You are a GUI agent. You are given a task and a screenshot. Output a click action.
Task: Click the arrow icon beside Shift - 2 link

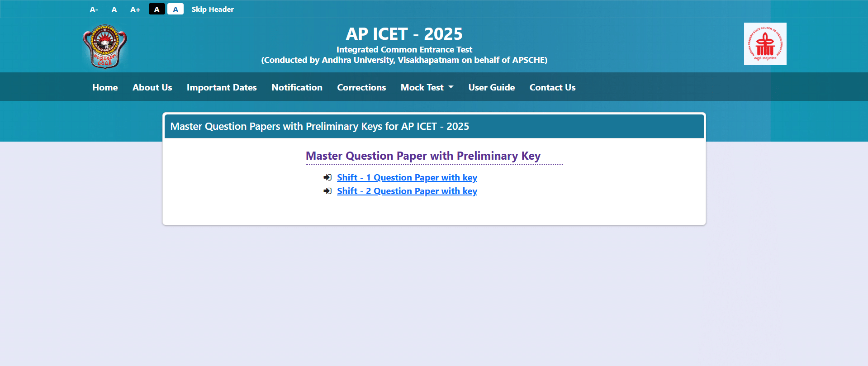click(327, 191)
